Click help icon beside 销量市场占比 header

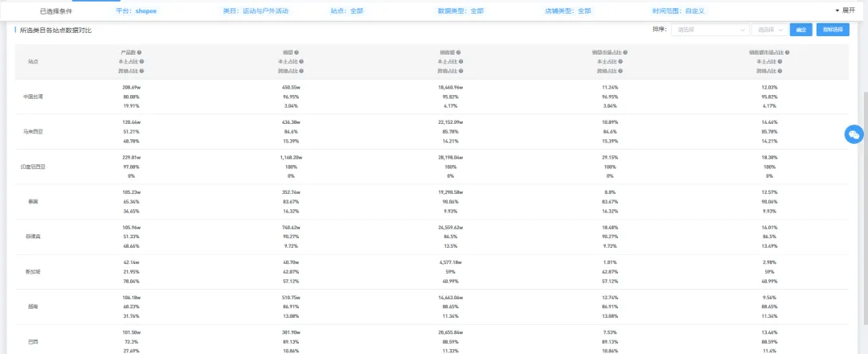[x=625, y=52]
